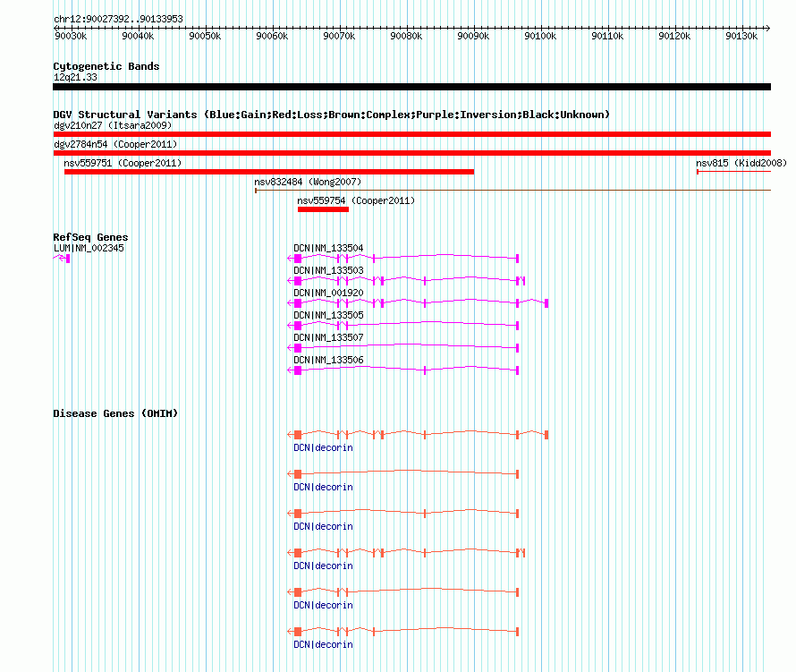Select the nsv559754 (Cooper2011) short red bar

(323, 209)
